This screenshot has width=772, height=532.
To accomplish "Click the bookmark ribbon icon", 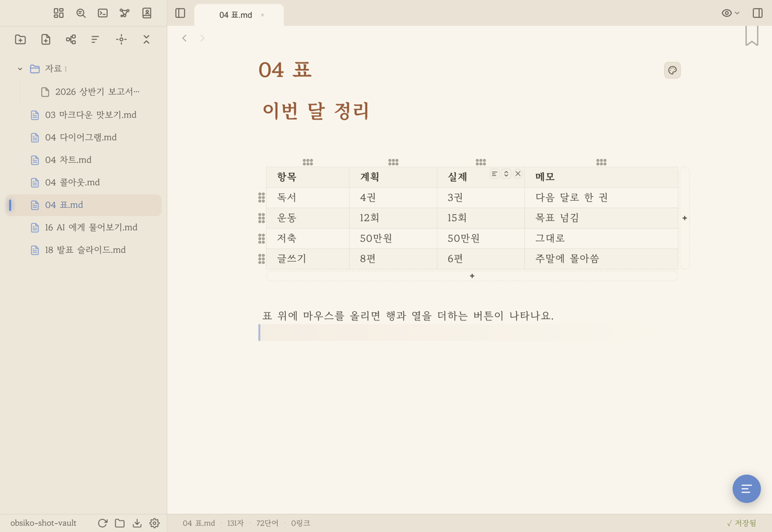I will (x=751, y=36).
